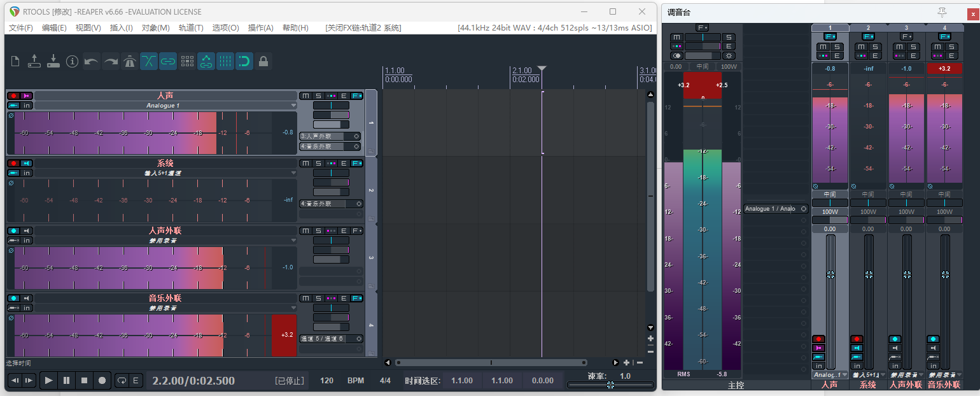Screen dimensions: 980x396
Task: Open 文件(F) menu
Action: pos(21,28)
